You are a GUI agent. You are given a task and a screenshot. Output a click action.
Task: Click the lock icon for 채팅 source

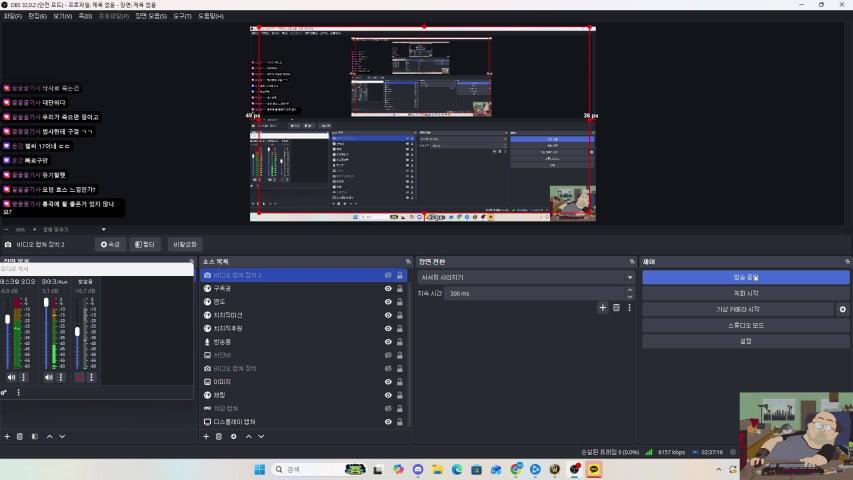click(x=400, y=395)
